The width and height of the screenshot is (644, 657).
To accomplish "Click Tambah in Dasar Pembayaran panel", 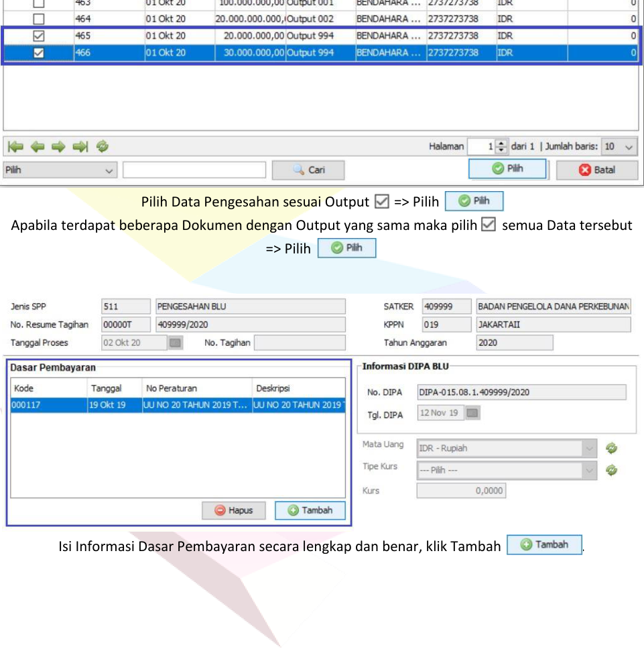I will point(310,510).
